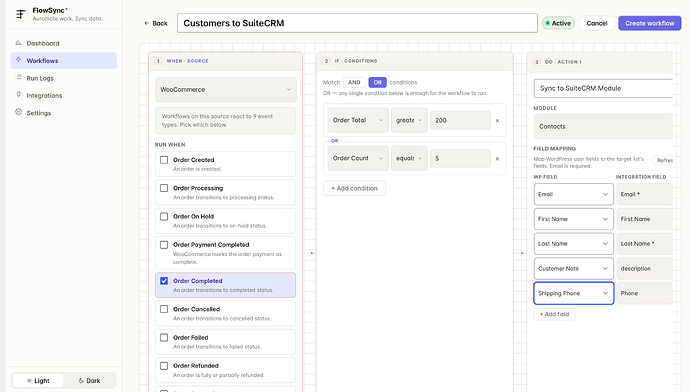
Task: Click the Phone integration field
Action: pyautogui.click(x=645, y=293)
